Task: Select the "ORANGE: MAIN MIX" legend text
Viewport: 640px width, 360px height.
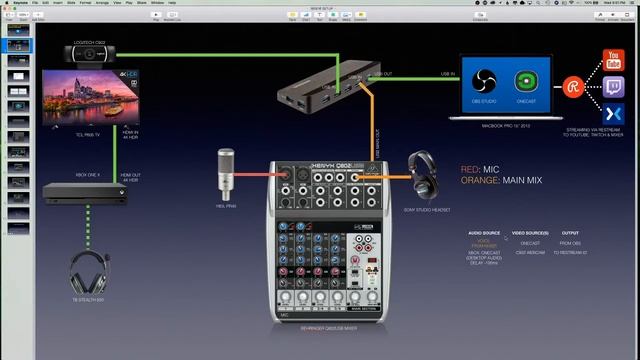Action: 501,180
